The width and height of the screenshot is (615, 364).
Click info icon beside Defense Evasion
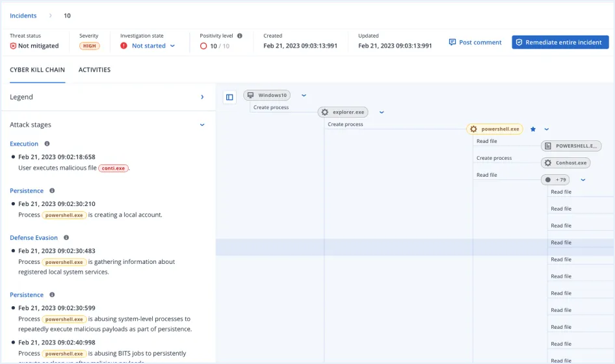click(66, 238)
